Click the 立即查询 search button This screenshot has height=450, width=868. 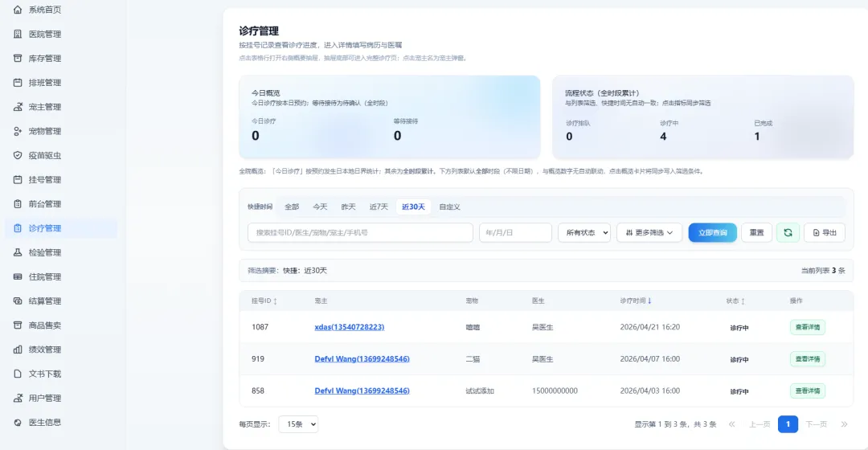712,232
